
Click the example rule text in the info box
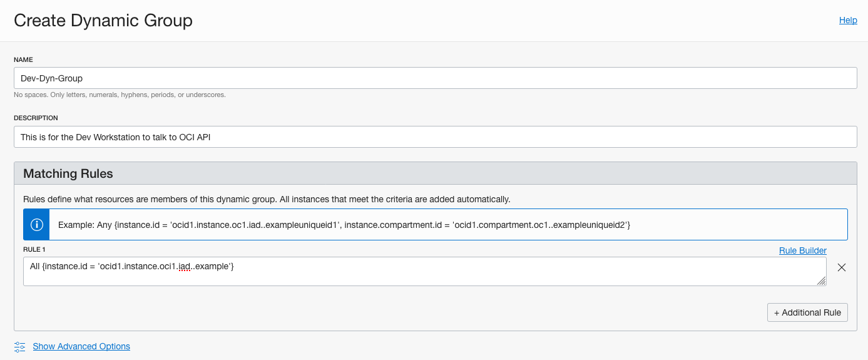coord(344,225)
